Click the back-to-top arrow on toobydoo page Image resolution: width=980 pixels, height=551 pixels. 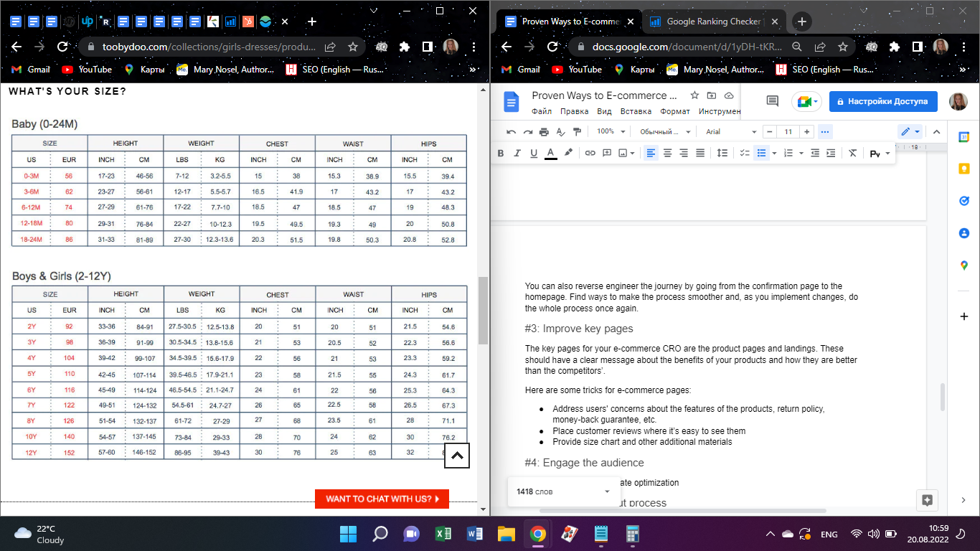[457, 456]
